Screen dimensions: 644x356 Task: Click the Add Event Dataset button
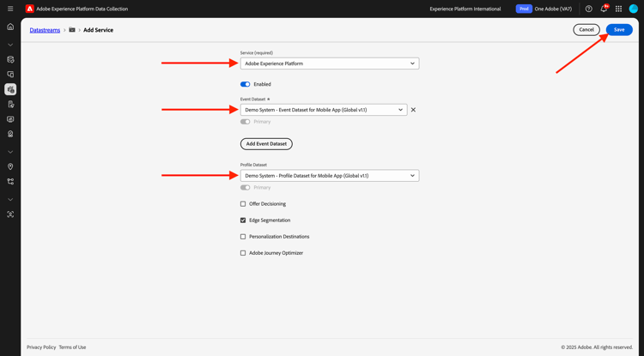pyautogui.click(x=266, y=144)
